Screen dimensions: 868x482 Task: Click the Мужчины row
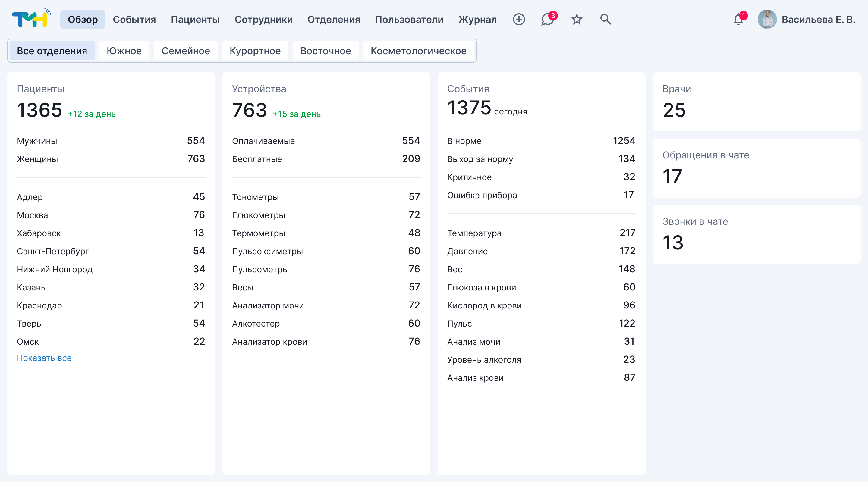pos(111,141)
